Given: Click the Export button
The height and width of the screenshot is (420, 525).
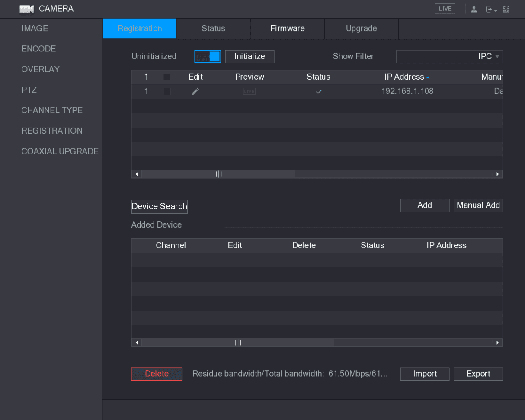Looking at the screenshot, I should tap(478, 374).
